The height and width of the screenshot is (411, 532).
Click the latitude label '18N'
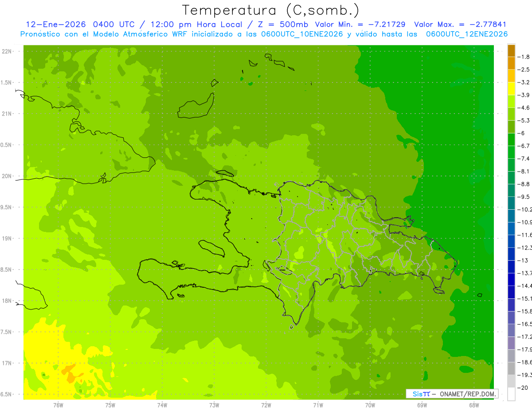pos(6,301)
